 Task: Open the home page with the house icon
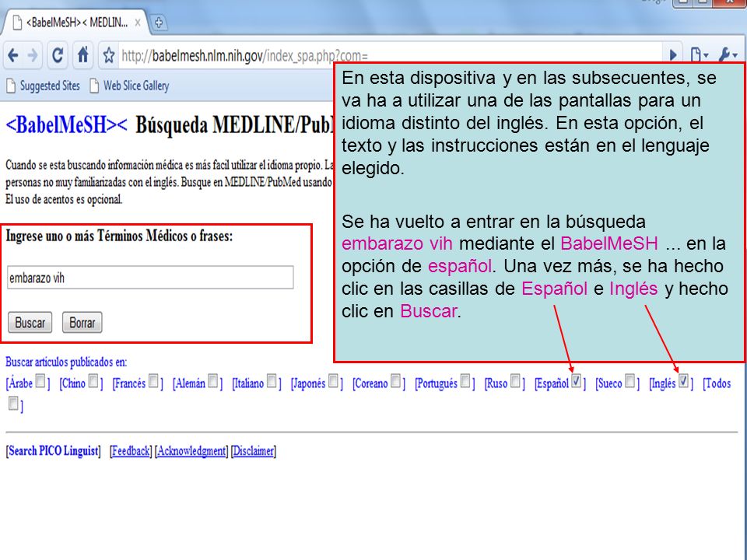pos(83,55)
